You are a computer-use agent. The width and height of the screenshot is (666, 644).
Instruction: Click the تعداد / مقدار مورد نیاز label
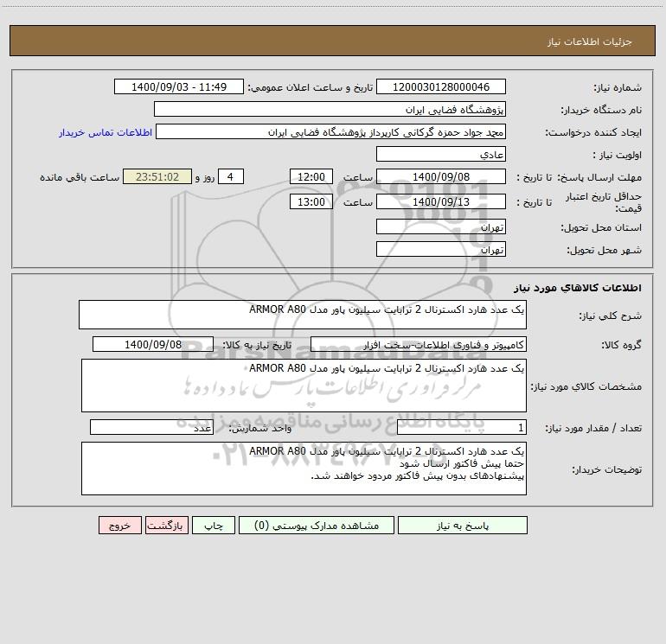click(594, 428)
